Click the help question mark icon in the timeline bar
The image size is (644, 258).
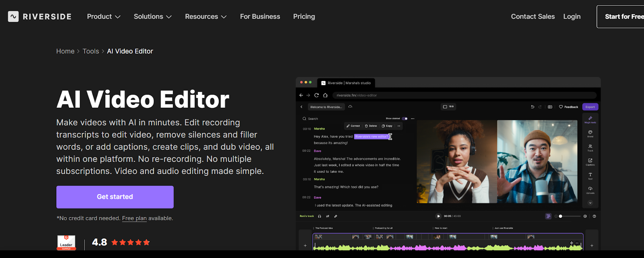[594, 216]
